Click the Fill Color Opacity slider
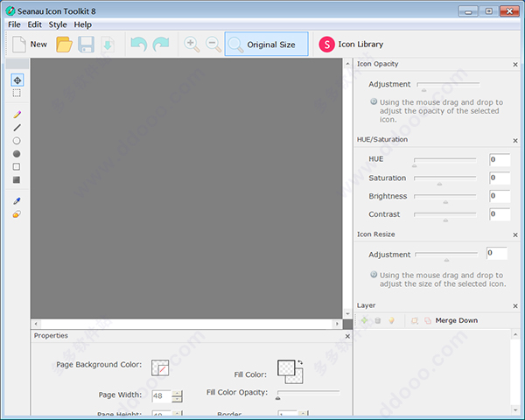The height and width of the screenshot is (420, 525). click(x=308, y=394)
